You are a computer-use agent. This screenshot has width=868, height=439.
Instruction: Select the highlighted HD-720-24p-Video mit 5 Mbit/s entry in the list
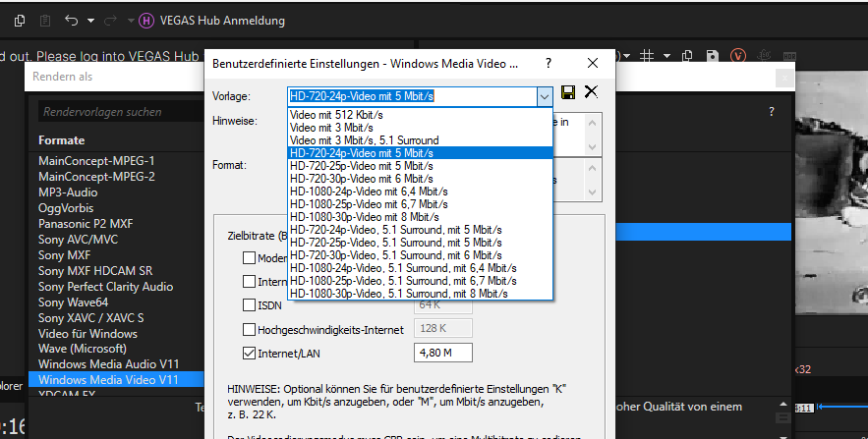420,153
